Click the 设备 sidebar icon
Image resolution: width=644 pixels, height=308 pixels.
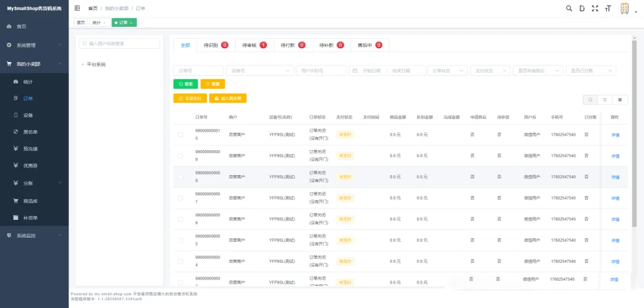[16, 115]
